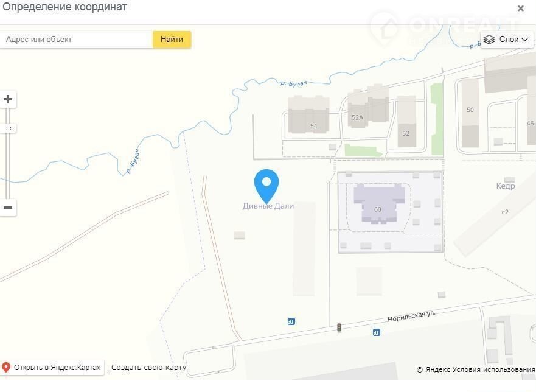Click the zoom slider handle
Screen dimensions: 536x392
point(8,128)
